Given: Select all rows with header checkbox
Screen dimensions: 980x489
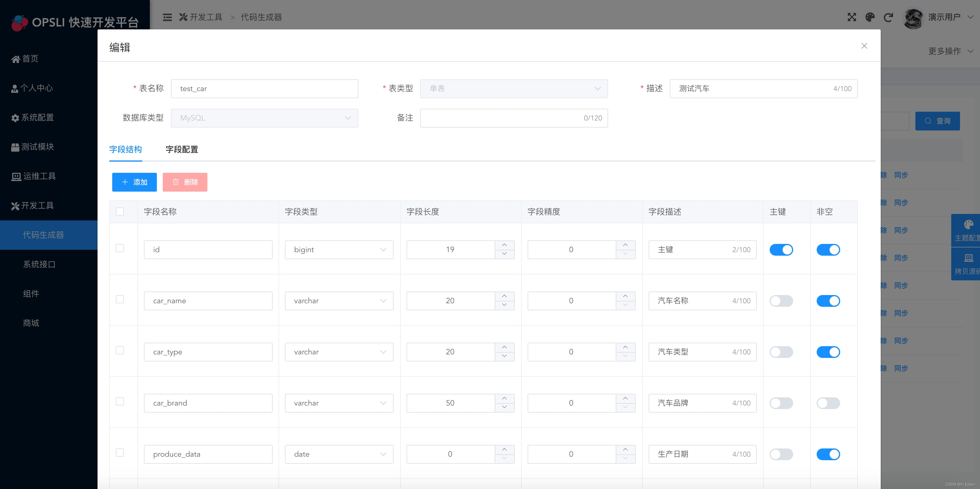Looking at the screenshot, I should click(120, 212).
